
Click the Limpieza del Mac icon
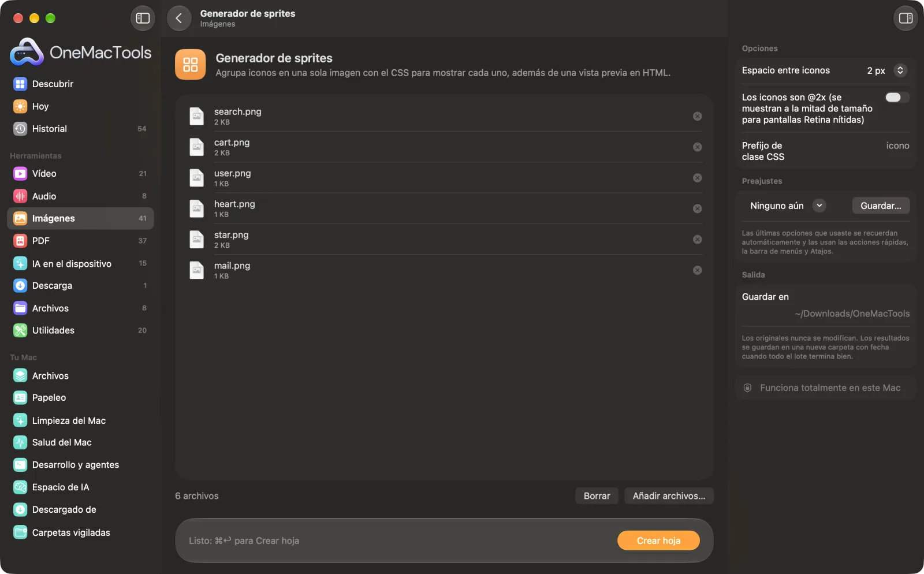pyautogui.click(x=20, y=420)
